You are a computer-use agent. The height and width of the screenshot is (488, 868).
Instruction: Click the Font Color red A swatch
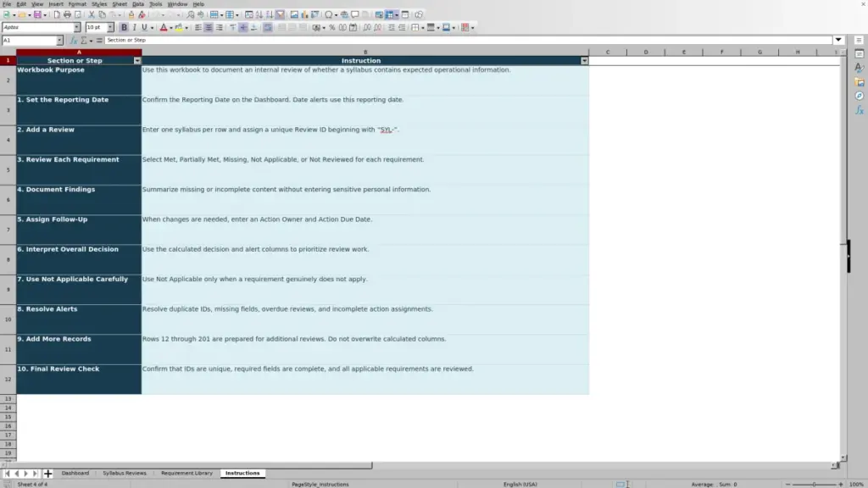click(x=164, y=27)
